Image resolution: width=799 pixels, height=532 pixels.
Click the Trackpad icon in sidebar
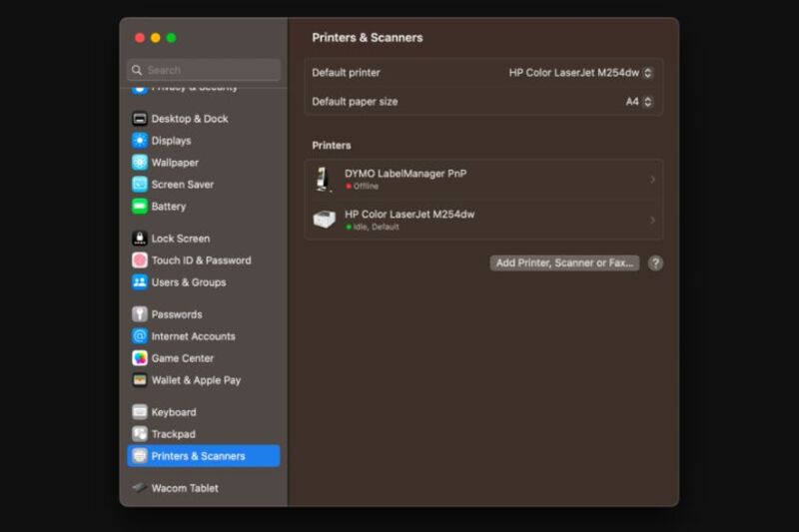coord(140,434)
